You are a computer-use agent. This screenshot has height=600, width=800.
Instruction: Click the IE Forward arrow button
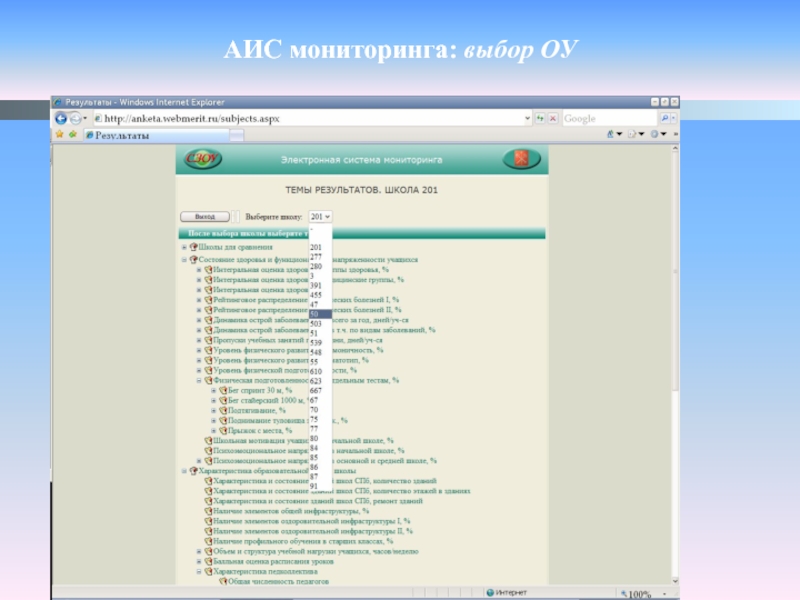[x=75, y=118]
